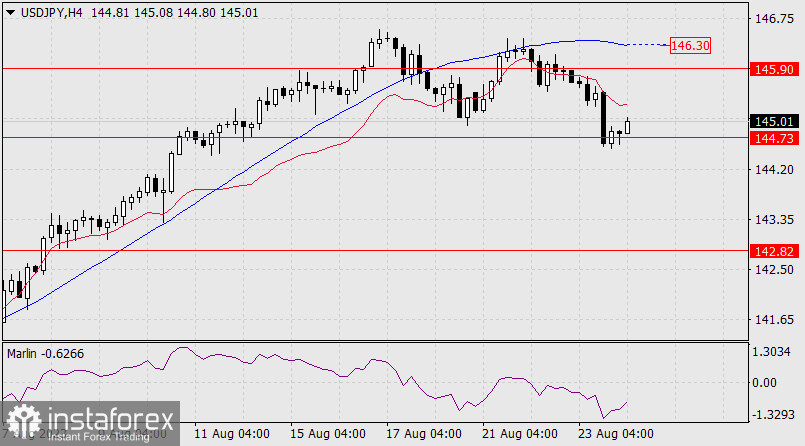
Task: Click the 17 Aug 04:00 time label
Action: coord(424,434)
